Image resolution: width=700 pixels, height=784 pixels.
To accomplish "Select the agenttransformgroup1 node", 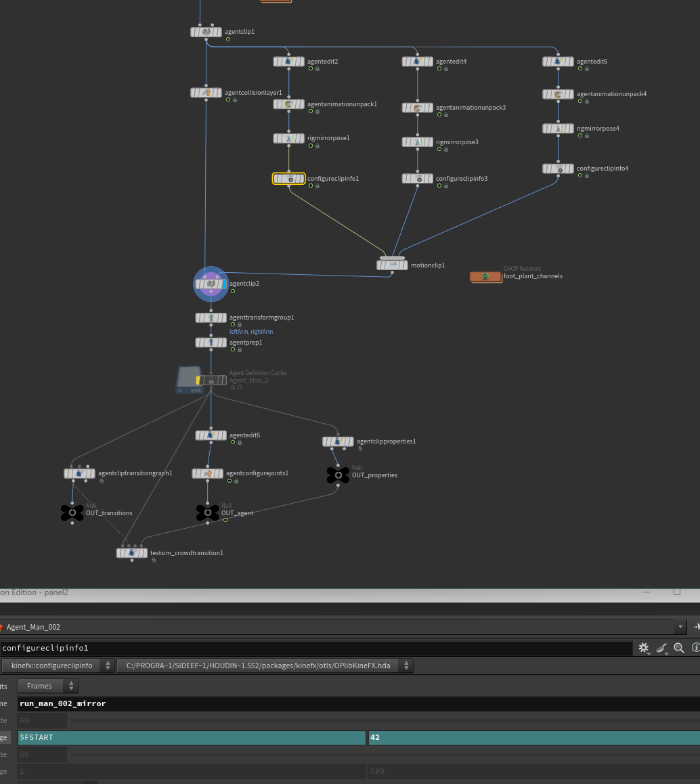I will (x=211, y=318).
